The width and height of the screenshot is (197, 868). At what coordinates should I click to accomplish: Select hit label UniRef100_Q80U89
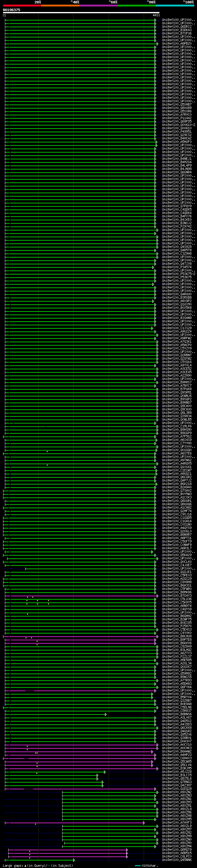[177, 108]
